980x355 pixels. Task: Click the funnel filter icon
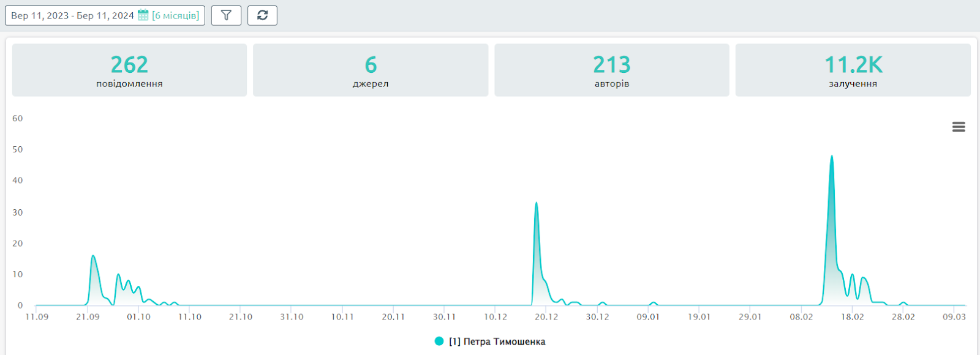[x=226, y=15]
